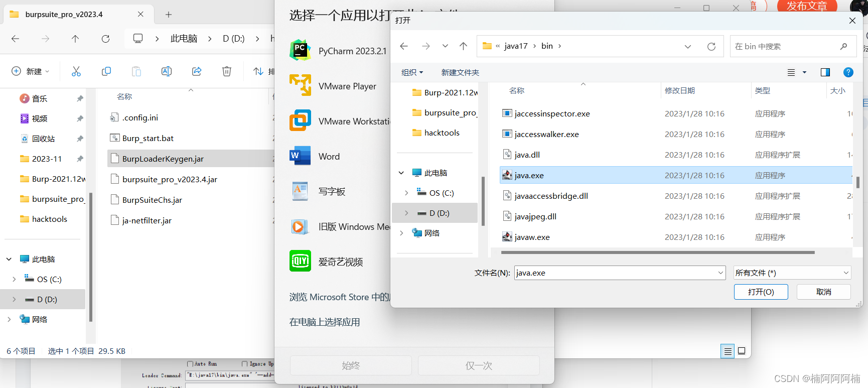Open view options arrow dropdown in Open dialog
Image resolution: width=868 pixels, height=388 pixels.
point(804,72)
